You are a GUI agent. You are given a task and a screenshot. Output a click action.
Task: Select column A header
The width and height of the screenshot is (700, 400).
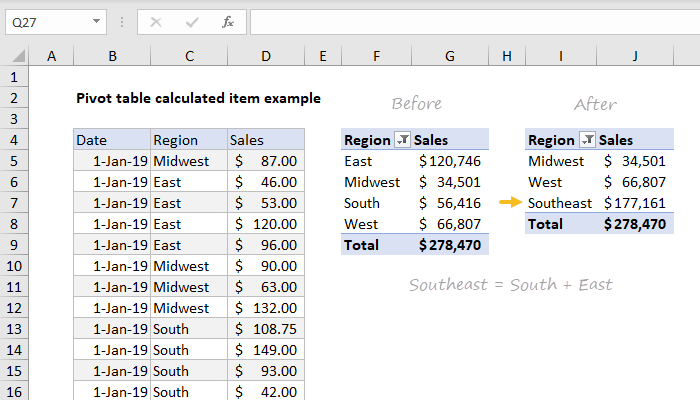(x=51, y=56)
